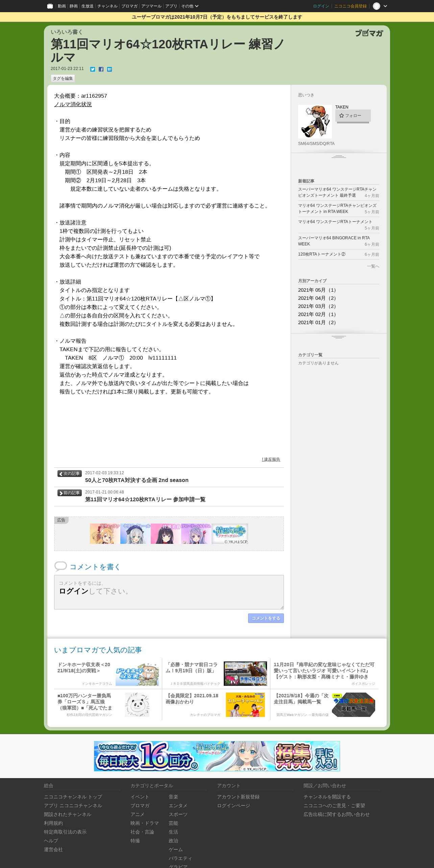
Task: Open カレーチャーハン article thumbnail
Action: tap(245, 705)
